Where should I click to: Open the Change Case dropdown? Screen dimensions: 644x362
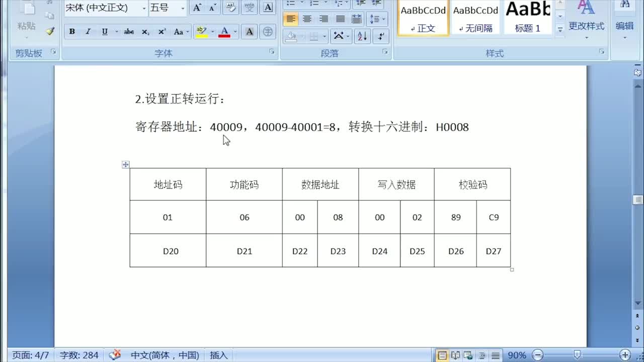coord(182,32)
